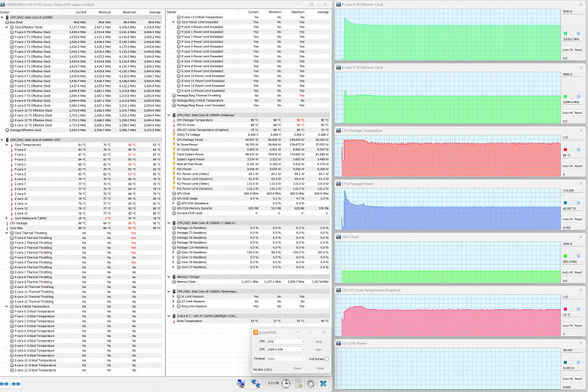Image resolution: width=588 pixels, height=392 pixels.
Task: Close the CPU Package Temperature graph window
Action: [580, 130]
